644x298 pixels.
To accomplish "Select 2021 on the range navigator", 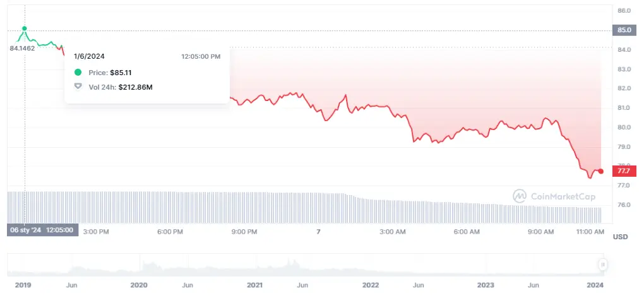I will pyautogui.click(x=254, y=285).
